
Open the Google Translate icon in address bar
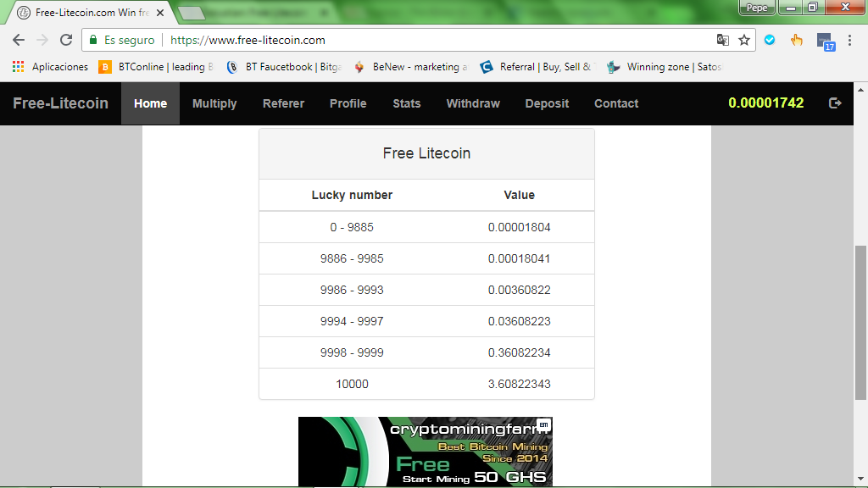(x=722, y=40)
